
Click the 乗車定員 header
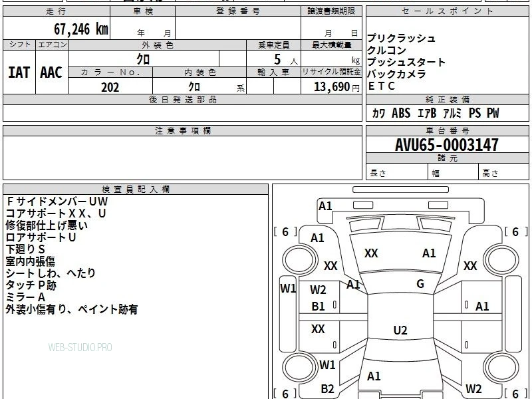(273, 45)
